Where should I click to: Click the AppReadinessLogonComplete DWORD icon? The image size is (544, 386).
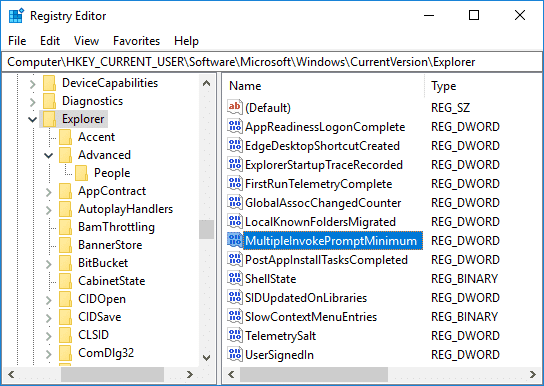coord(235,126)
